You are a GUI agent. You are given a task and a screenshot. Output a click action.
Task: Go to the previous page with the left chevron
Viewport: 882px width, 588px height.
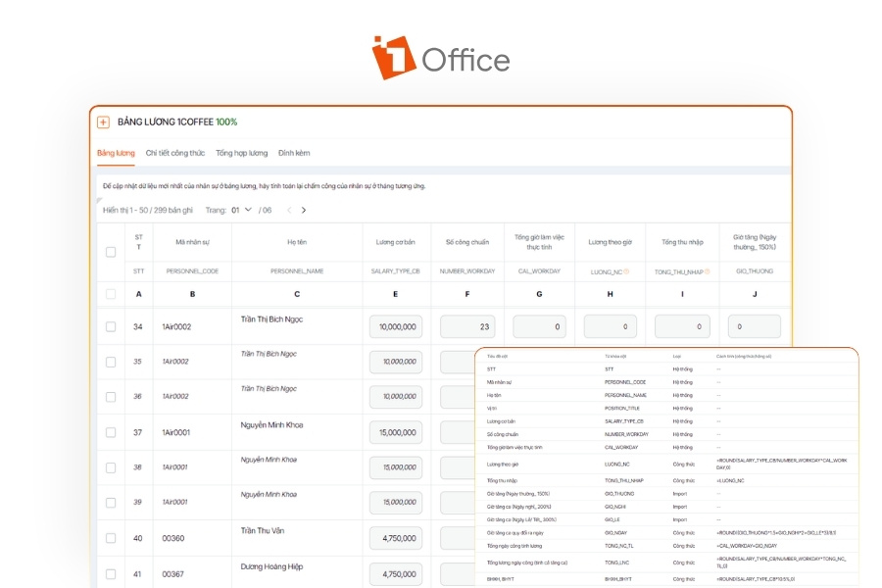click(x=289, y=210)
